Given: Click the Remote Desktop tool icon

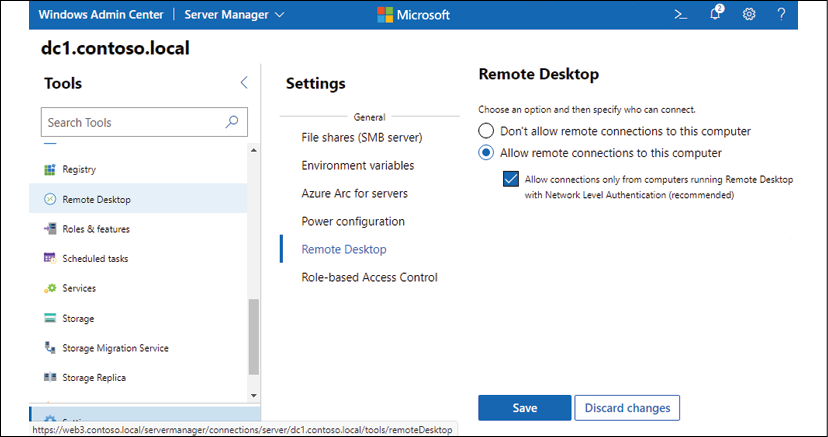Looking at the screenshot, I should point(50,200).
